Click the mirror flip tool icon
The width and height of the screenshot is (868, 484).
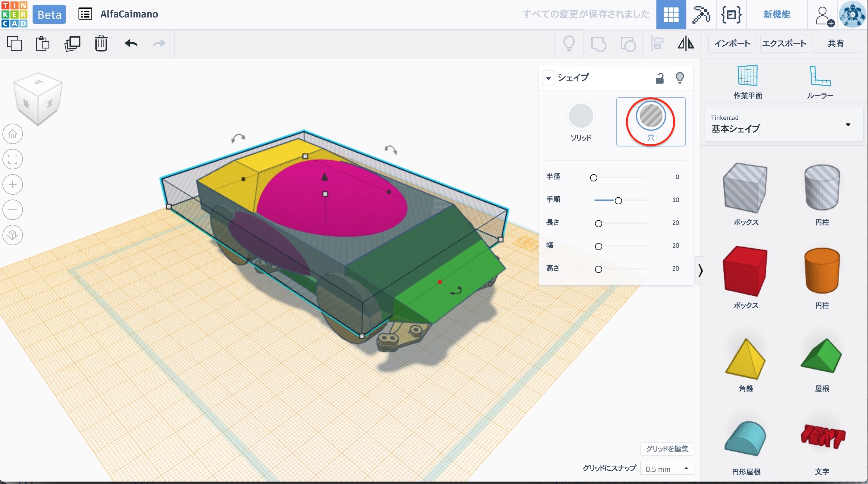[686, 43]
